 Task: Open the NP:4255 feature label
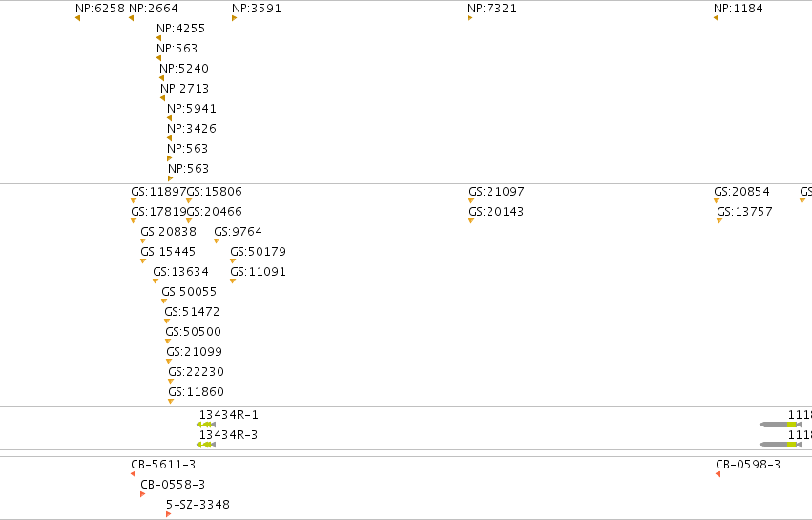pos(180,29)
